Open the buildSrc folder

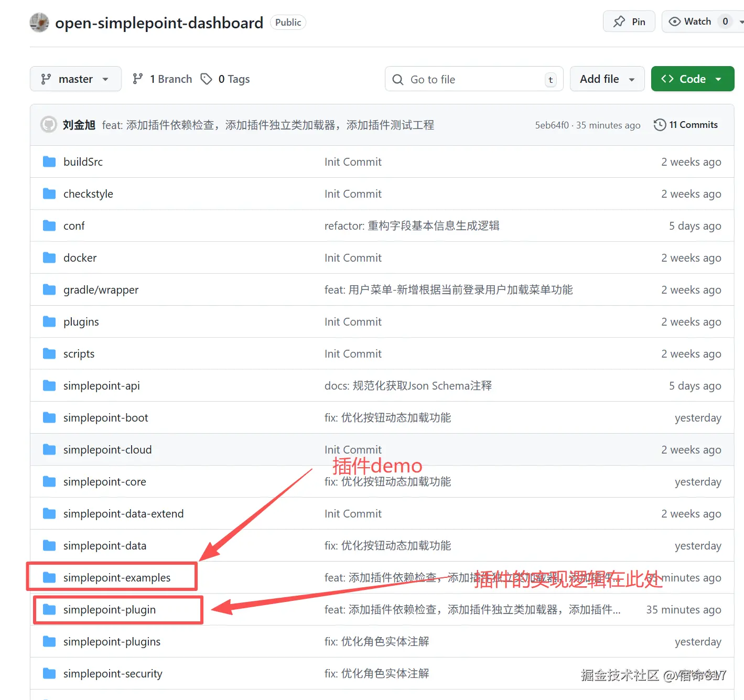coord(83,161)
